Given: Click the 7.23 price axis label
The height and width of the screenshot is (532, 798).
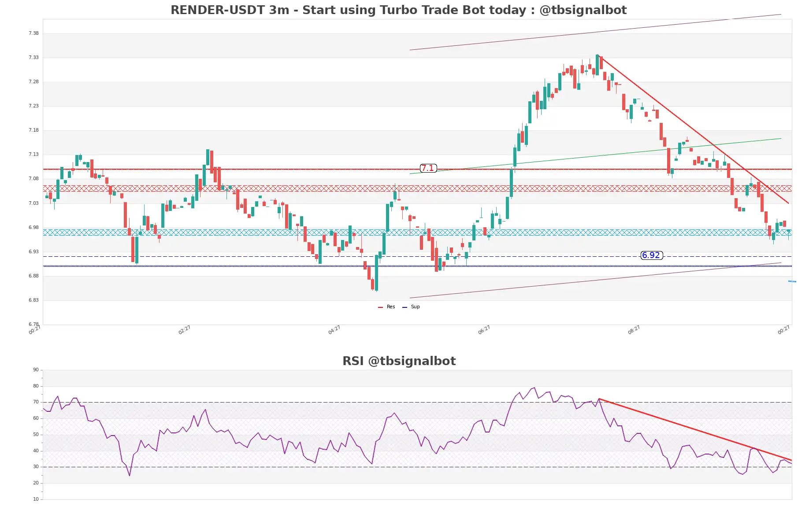Looking at the screenshot, I should click(x=33, y=106).
